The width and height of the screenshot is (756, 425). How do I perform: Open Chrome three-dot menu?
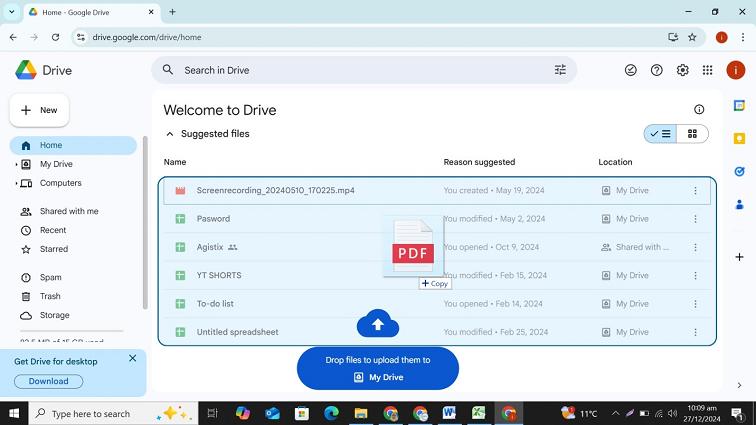click(742, 37)
